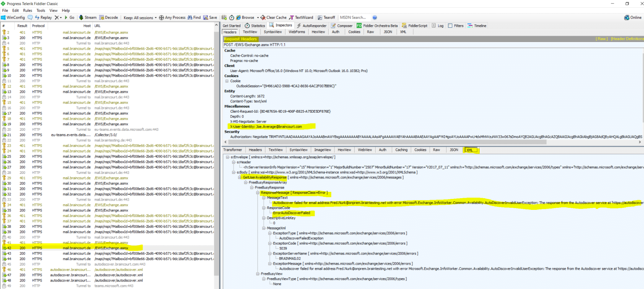Collapse the s:Envelope XML node
The image size is (644, 289).
[x=227, y=157]
